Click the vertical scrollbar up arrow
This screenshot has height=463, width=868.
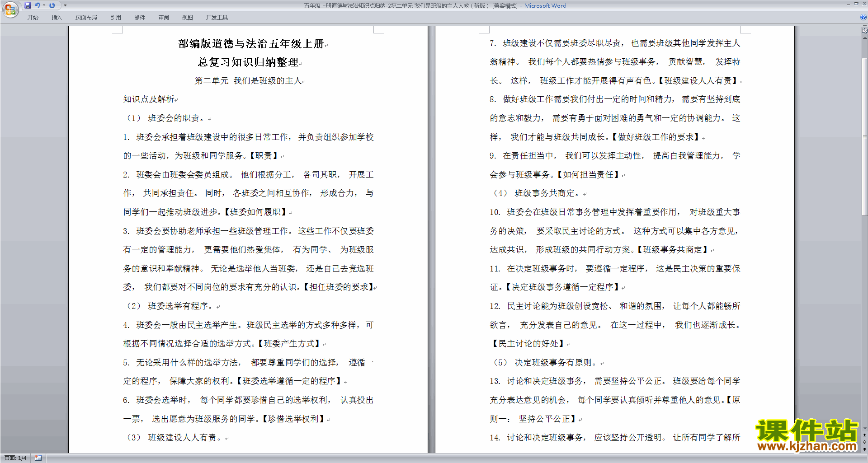[x=864, y=38]
